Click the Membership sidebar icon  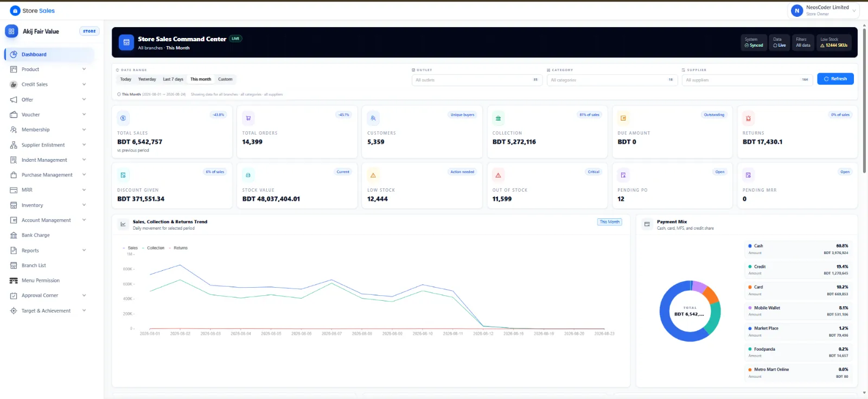[14, 130]
